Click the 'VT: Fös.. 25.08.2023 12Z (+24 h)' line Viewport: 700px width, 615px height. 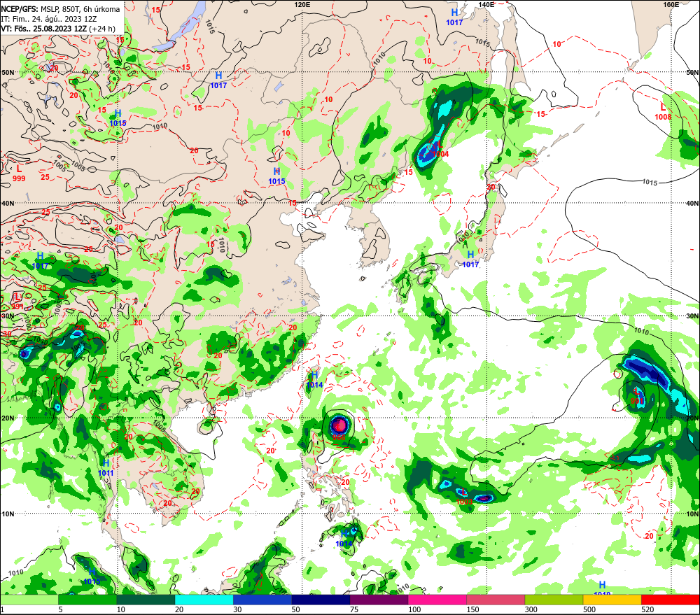[x=58, y=29]
